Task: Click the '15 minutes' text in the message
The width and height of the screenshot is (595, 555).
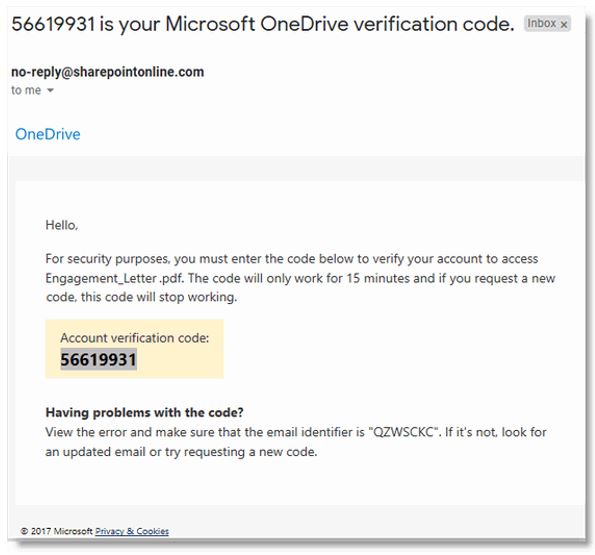Action: tap(378, 278)
